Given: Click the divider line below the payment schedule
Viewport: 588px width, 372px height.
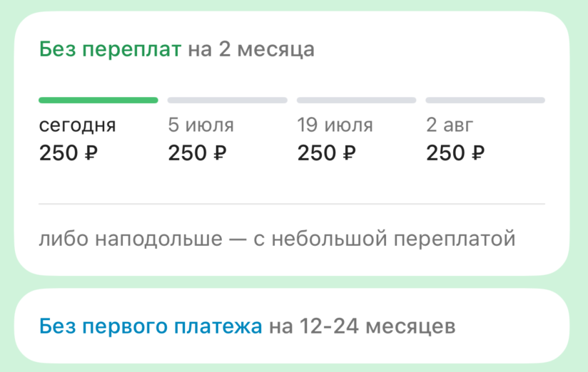Looking at the screenshot, I should coord(292,205).
